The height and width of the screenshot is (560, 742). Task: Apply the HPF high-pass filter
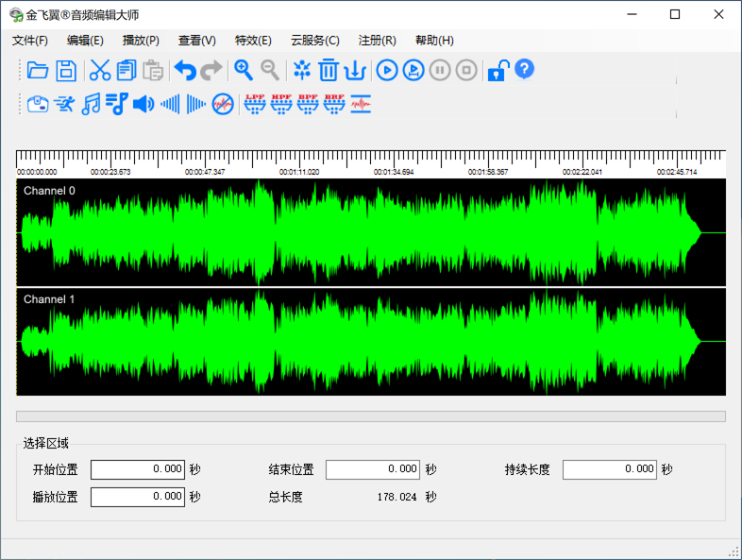click(x=281, y=103)
